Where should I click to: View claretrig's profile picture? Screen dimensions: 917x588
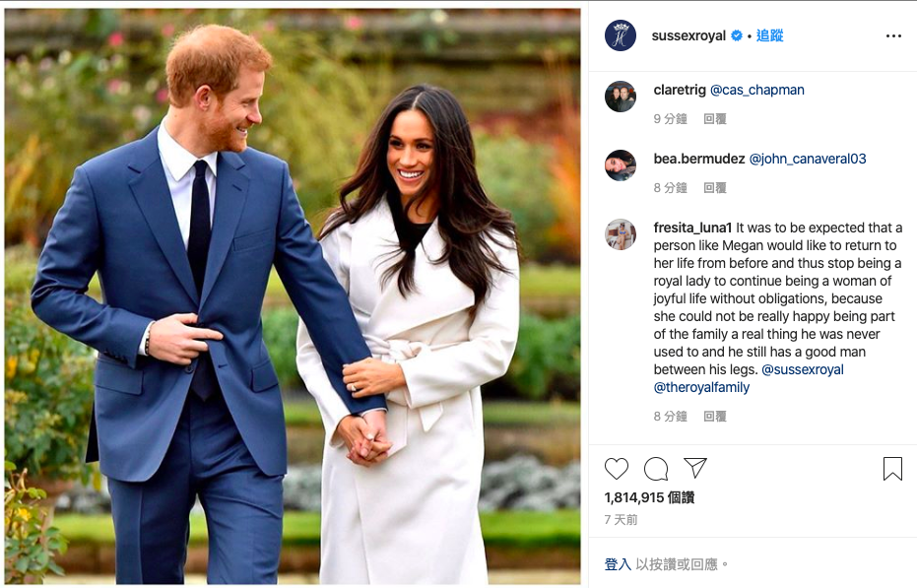click(x=620, y=97)
